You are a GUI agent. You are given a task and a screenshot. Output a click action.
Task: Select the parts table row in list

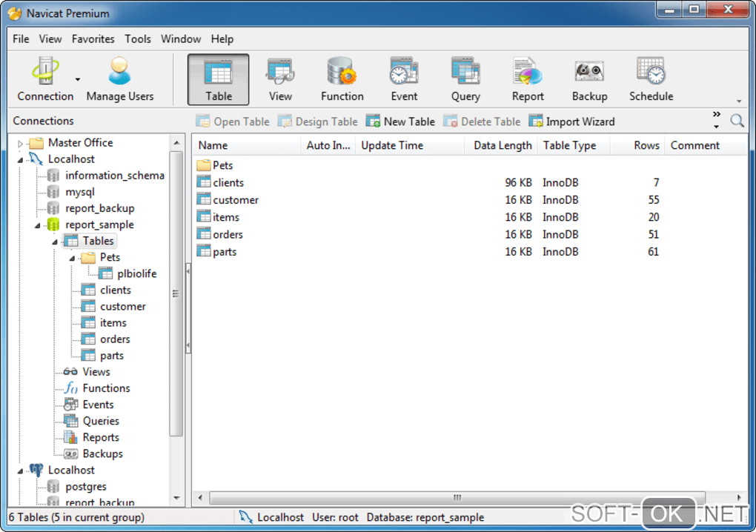coord(470,252)
